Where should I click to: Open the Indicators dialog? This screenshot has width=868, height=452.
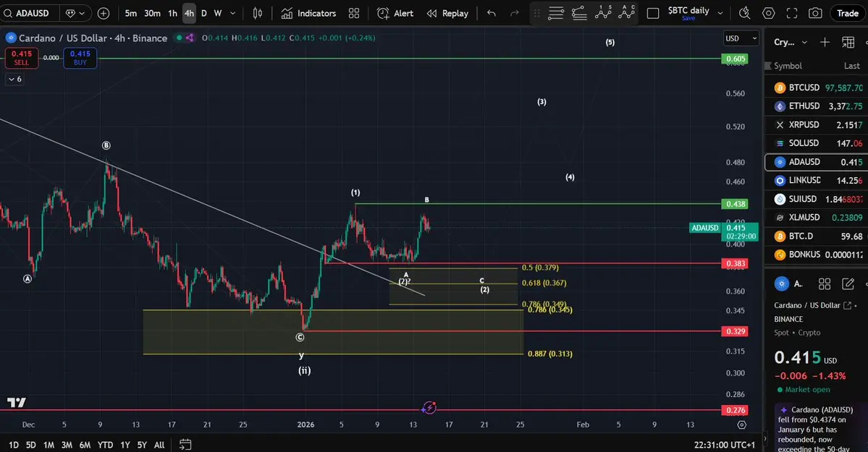tap(308, 13)
